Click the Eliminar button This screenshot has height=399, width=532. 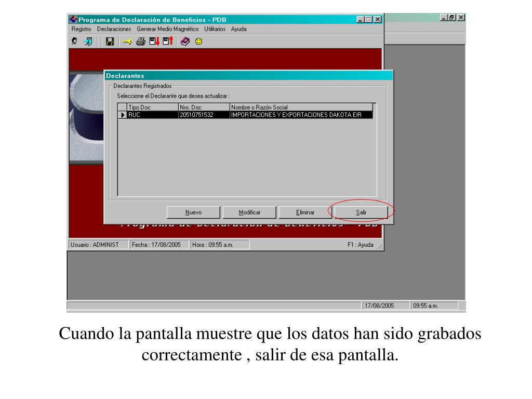[x=305, y=212]
